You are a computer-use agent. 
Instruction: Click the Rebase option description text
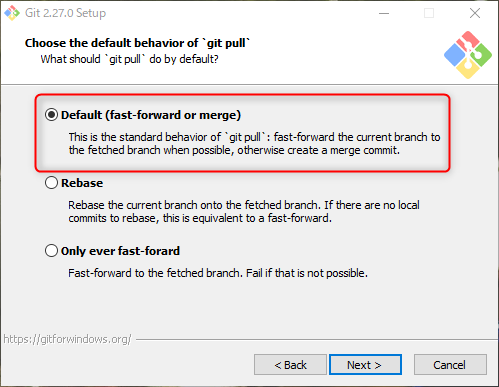click(244, 212)
